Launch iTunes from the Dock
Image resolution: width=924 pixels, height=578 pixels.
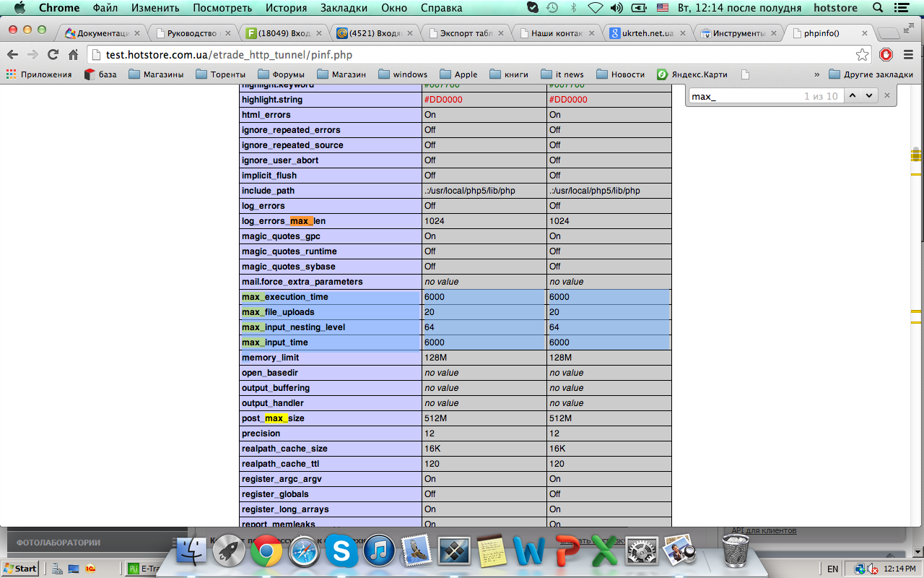379,552
